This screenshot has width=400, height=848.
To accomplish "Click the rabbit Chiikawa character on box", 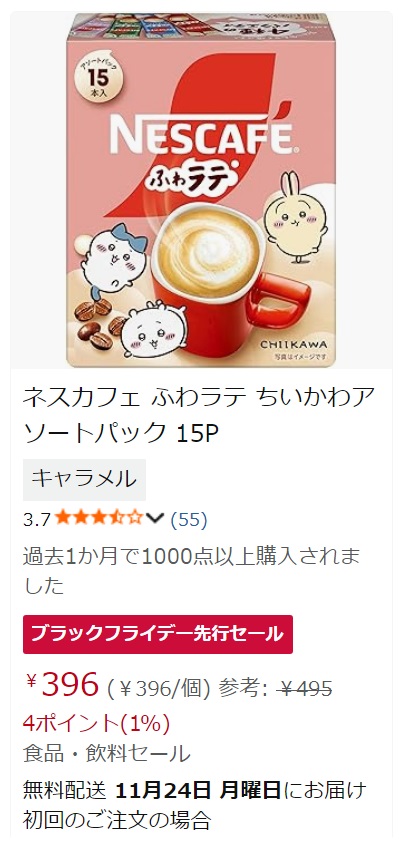I will pos(295,217).
